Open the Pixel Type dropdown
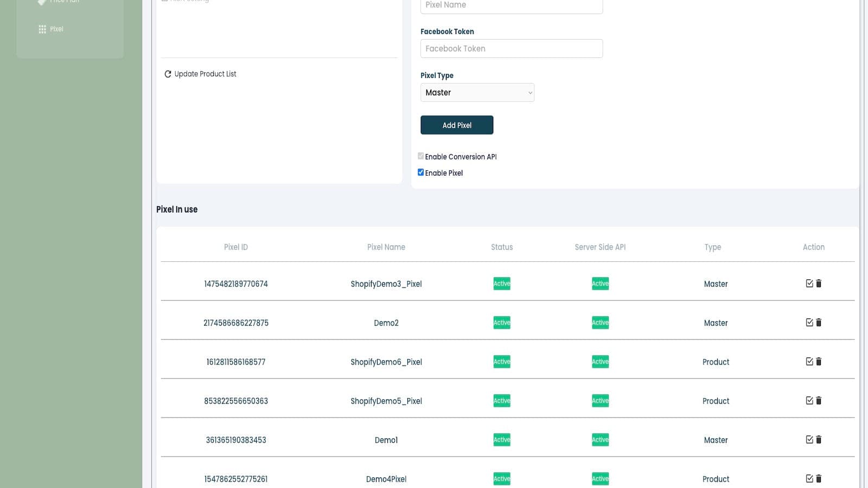 point(477,93)
